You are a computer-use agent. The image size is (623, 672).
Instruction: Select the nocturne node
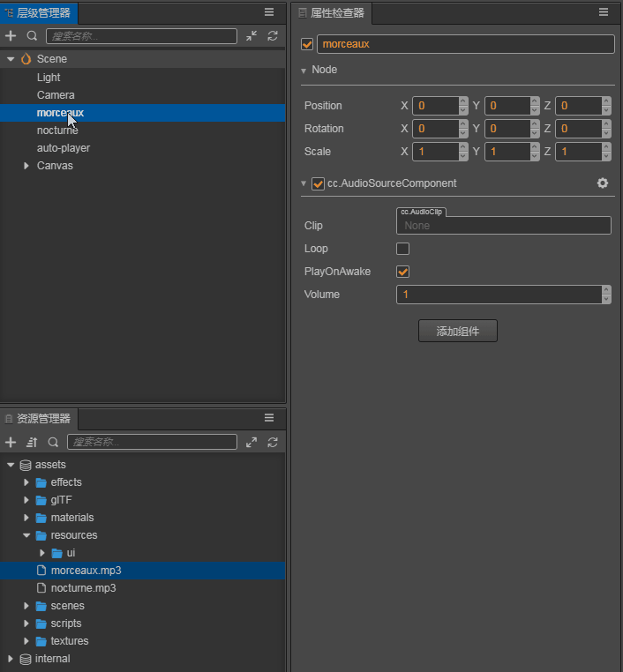click(57, 131)
